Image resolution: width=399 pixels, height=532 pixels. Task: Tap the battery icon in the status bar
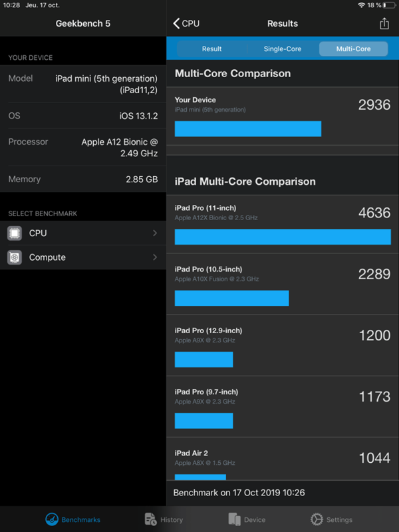(389, 5)
